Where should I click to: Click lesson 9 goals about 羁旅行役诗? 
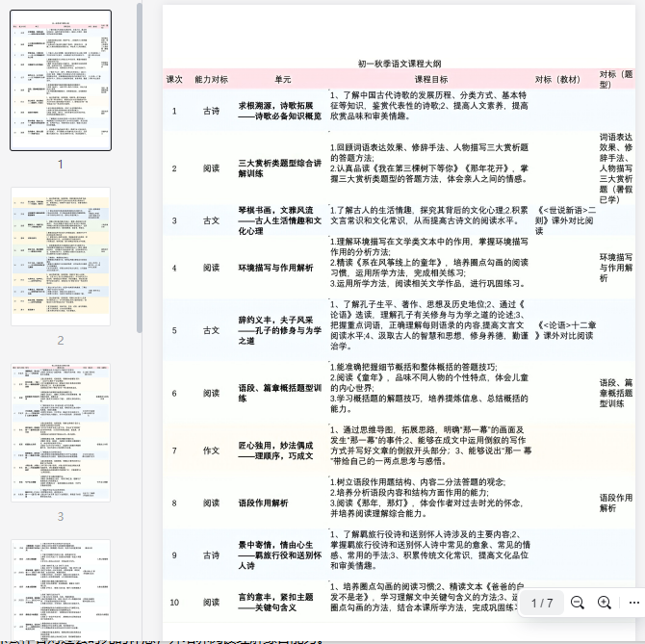click(430, 550)
